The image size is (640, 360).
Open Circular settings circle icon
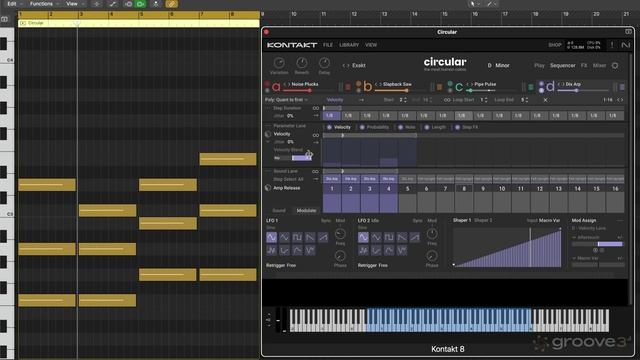[x=615, y=65]
